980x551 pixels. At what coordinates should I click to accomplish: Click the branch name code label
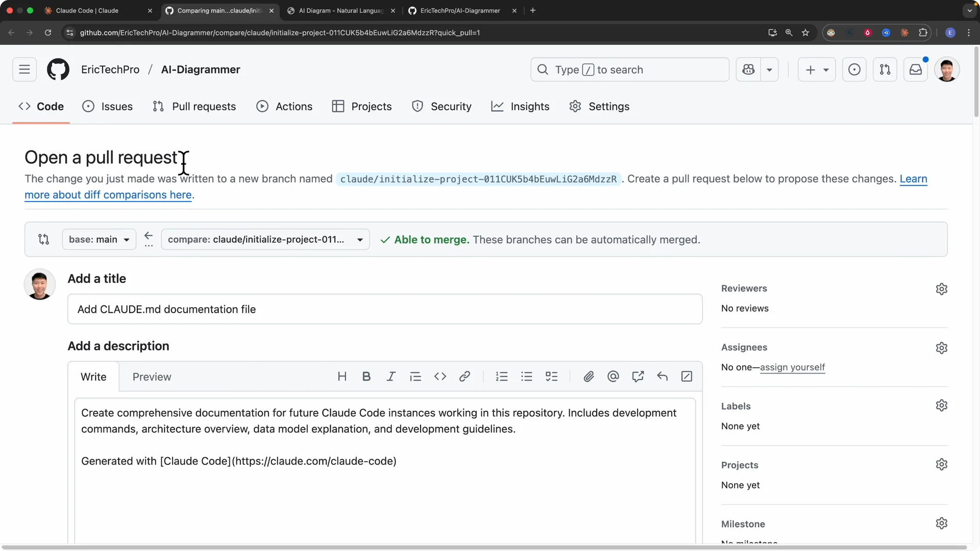point(478,179)
